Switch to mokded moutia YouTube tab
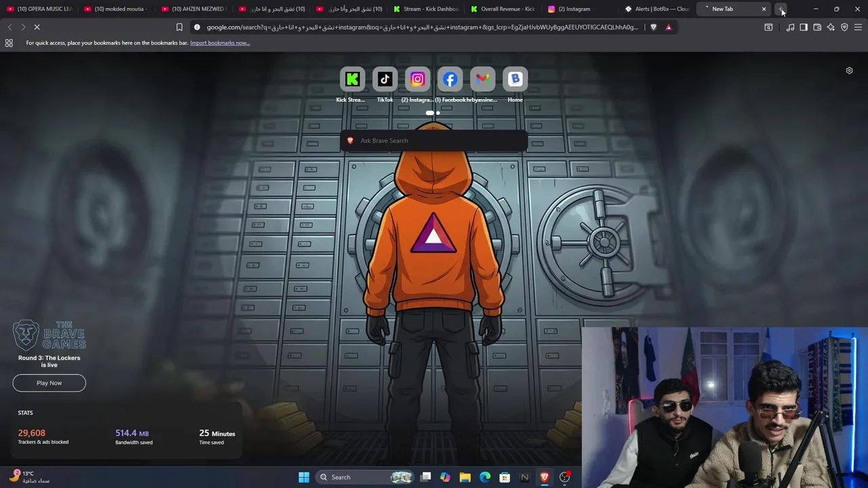868x488 pixels. pyautogui.click(x=116, y=9)
